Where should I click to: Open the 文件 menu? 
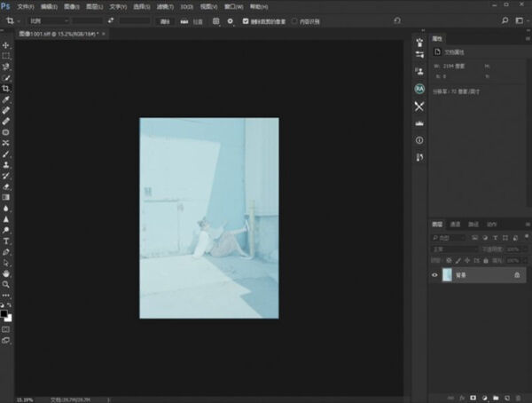[x=26, y=6]
